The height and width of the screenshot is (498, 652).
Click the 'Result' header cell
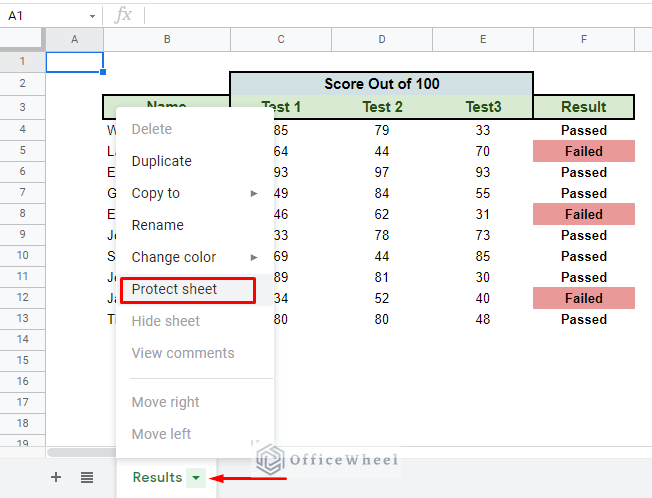point(584,107)
